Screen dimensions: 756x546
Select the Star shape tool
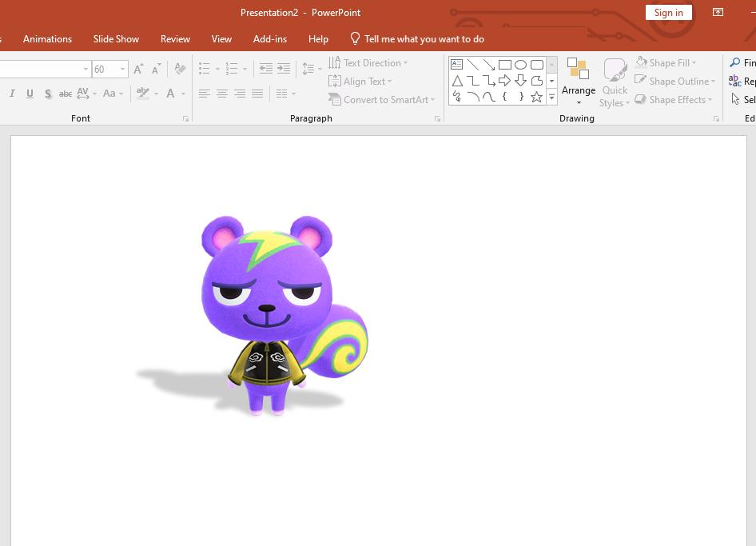coord(536,97)
